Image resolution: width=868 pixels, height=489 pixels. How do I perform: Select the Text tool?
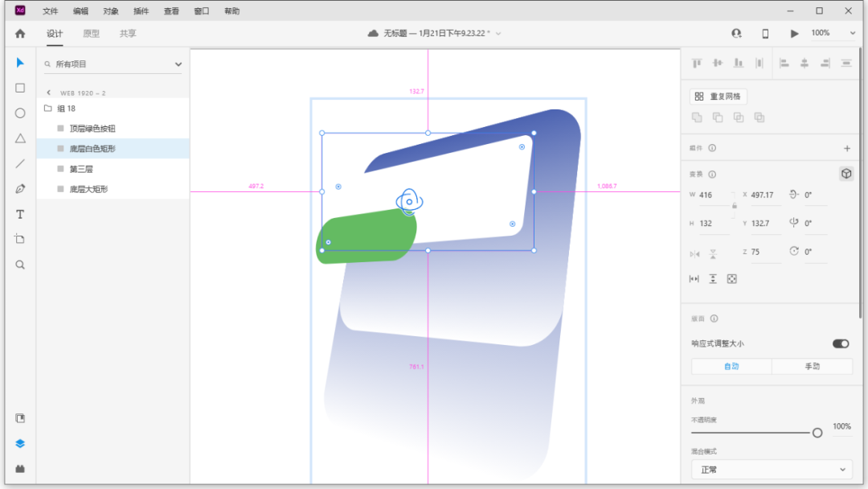(x=20, y=215)
